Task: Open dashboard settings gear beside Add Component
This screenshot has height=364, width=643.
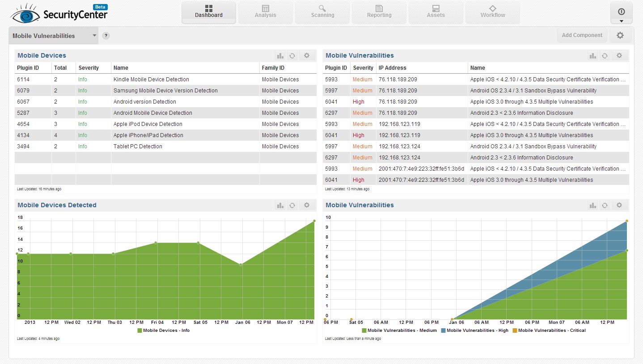Action: tap(620, 35)
